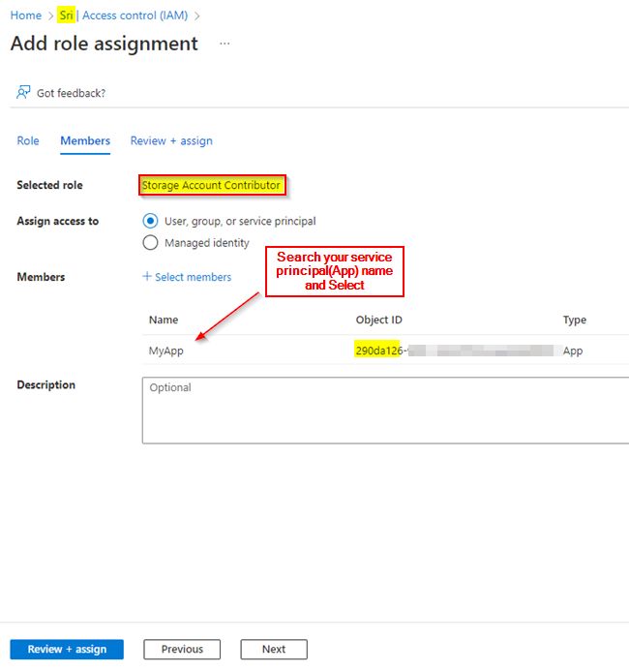This screenshot has width=629, height=672.
Task: Click the Type column header
Action: tap(574, 320)
